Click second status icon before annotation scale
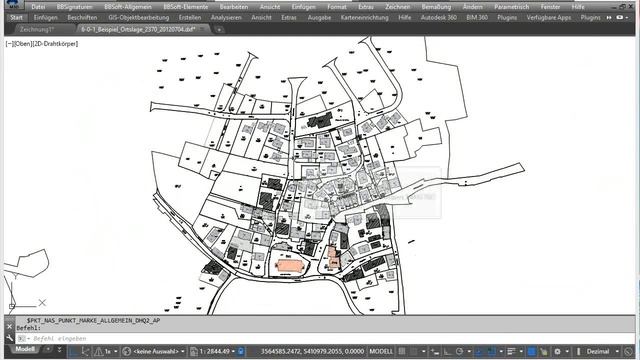This screenshot has width=640, height=360. pos(85,351)
